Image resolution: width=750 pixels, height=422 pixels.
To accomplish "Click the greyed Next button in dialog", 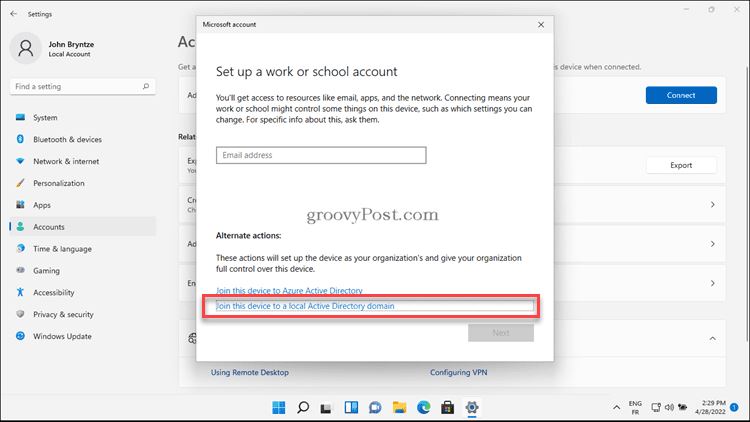I will tap(501, 333).
